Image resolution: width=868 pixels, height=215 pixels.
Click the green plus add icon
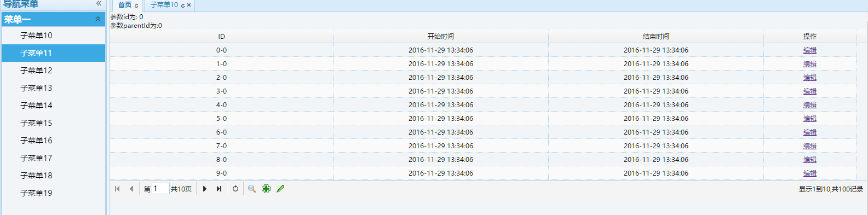(x=266, y=189)
